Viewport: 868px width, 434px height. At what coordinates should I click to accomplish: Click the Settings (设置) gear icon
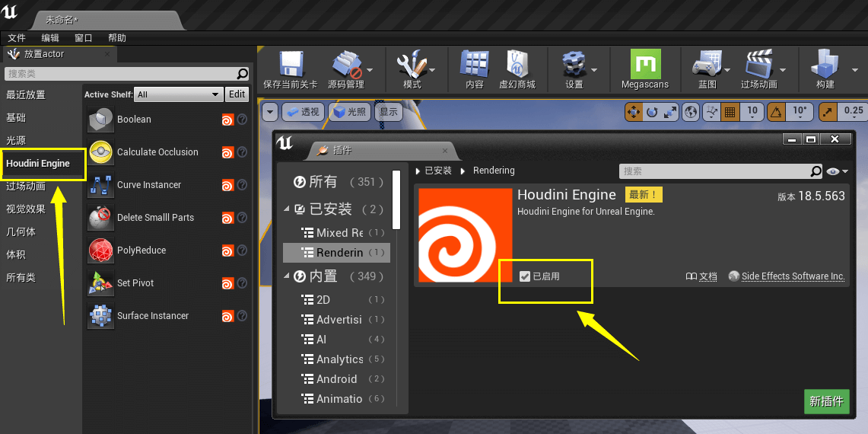coord(574,64)
